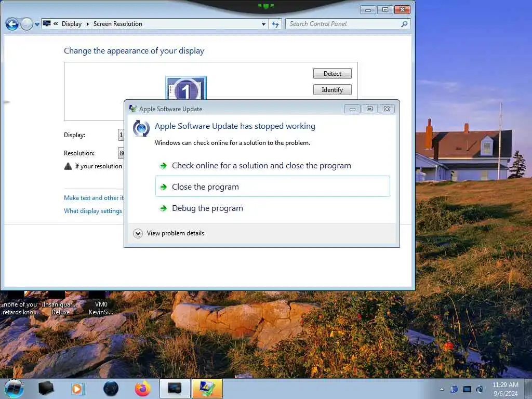Click the Apple Software Update tray icon
Viewport: 532px width, 399px height.
(480, 389)
